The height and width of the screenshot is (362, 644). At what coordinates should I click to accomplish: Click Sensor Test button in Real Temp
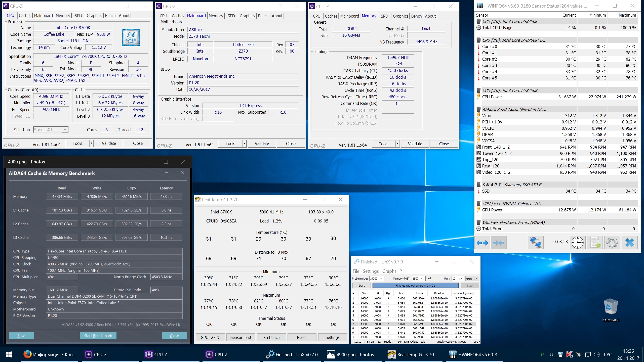240,337
